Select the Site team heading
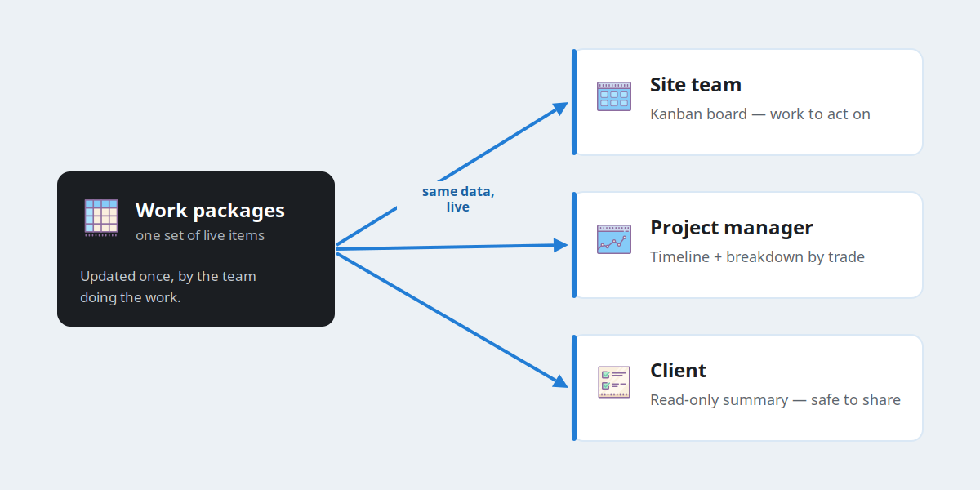This screenshot has width=980, height=490. tap(696, 85)
